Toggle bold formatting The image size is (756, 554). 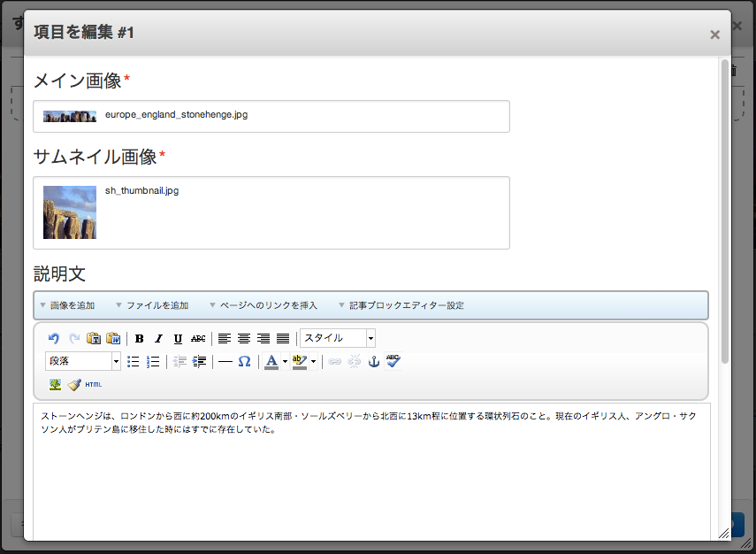[x=139, y=338]
